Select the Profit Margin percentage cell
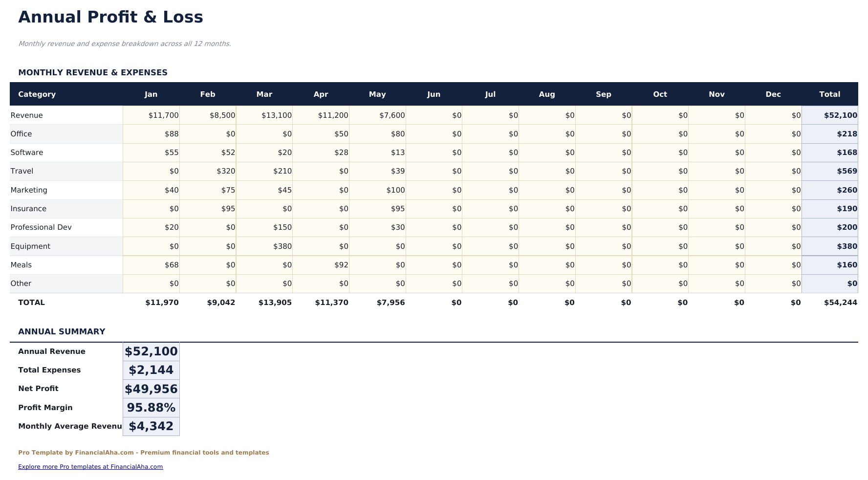This screenshot has height=480, width=868. (x=151, y=407)
